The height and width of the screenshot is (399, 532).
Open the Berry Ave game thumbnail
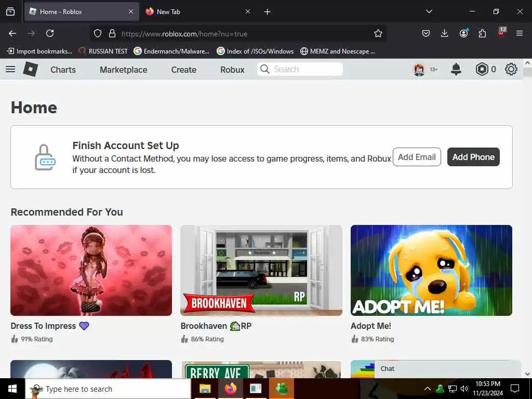point(261,369)
